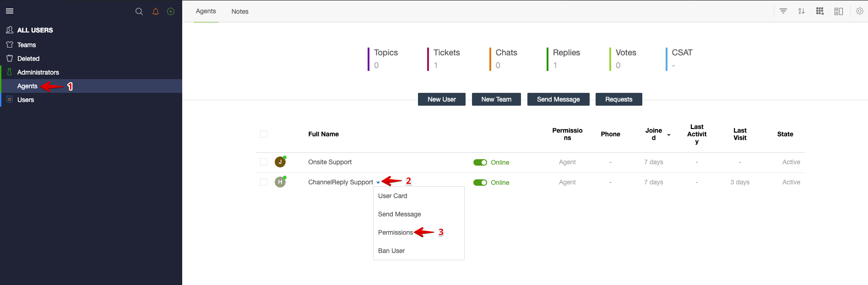Select Permissions from the context menu
Viewport: 868px width, 285px height.
pos(395,232)
